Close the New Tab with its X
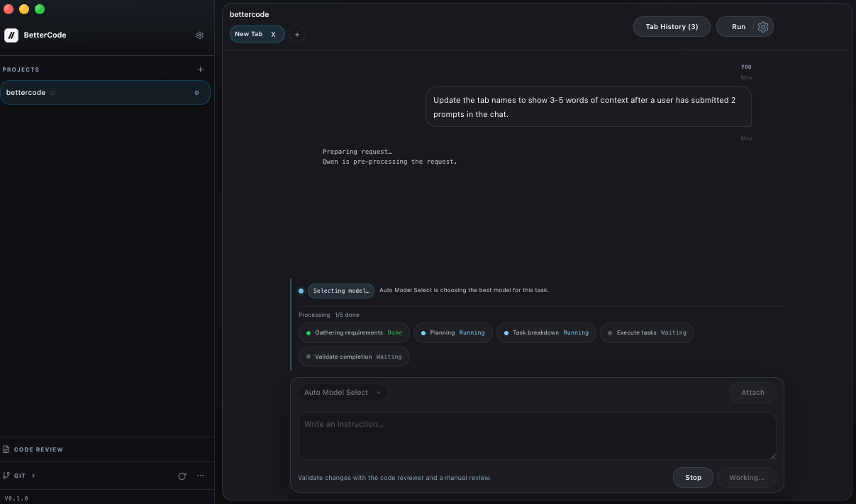 [274, 33]
